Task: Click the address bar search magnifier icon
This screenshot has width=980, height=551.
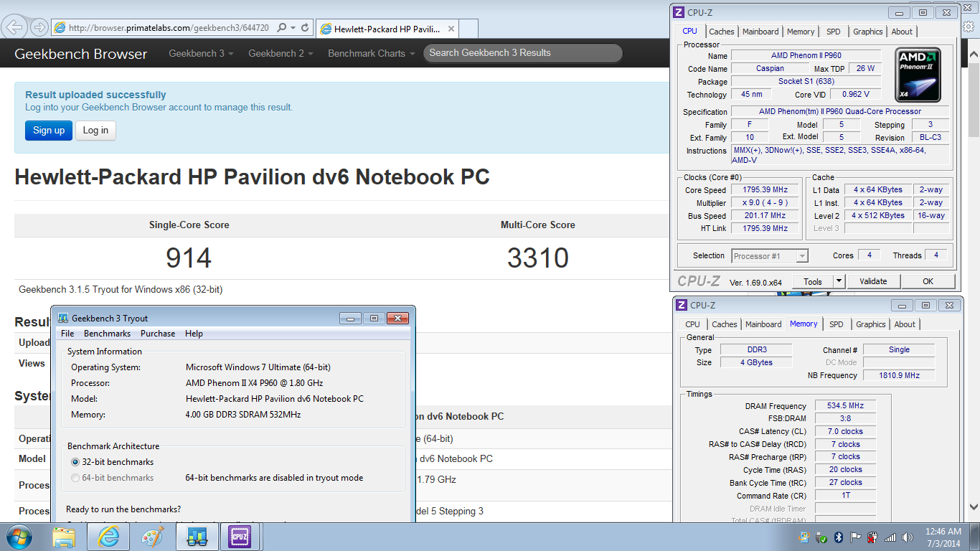Action: pyautogui.click(x=281, y=28)
